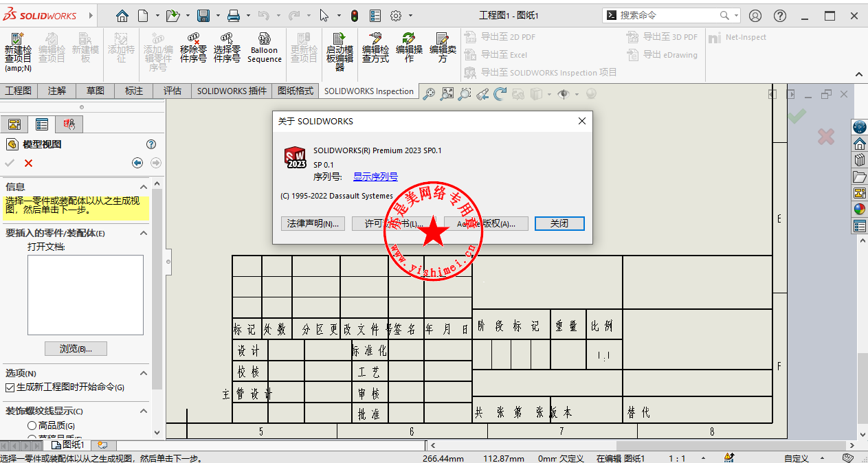Open the FeatureManager design tree tab icon

[14, 124]
